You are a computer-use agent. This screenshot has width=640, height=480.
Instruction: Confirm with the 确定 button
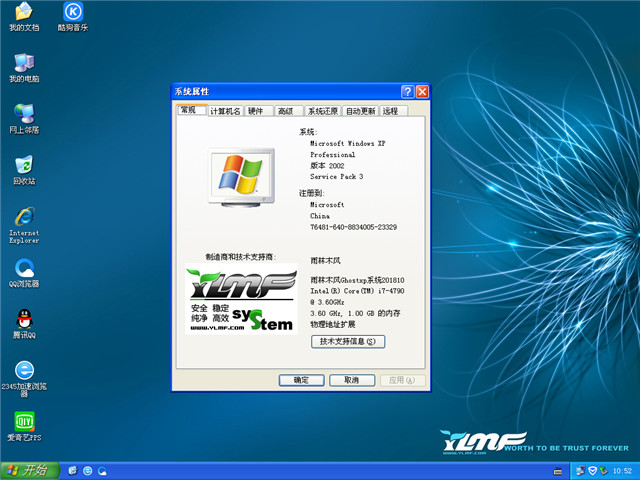pos(301,380)
